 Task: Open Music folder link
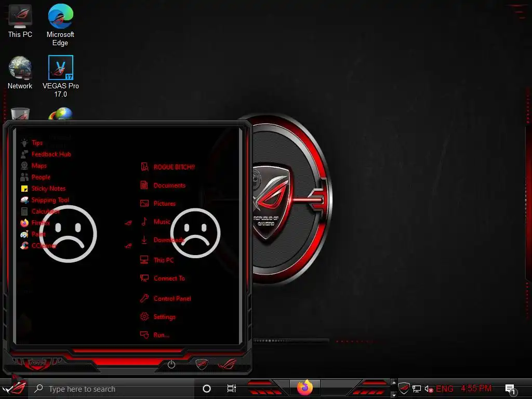162,222
